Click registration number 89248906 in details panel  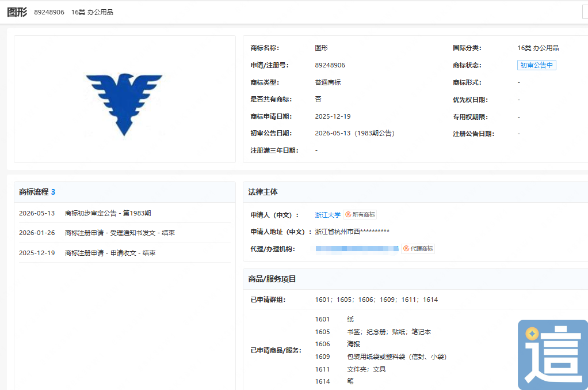[x=330, y=65]
